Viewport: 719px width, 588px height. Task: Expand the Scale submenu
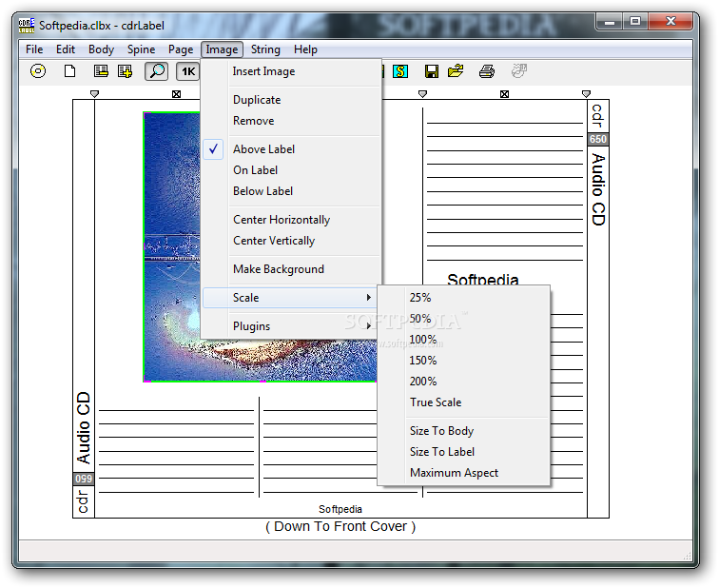click(x=290, y=298)
